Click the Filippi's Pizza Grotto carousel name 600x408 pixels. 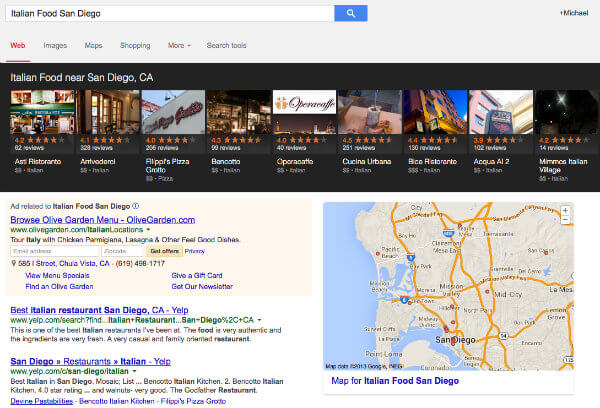click(167, 166)
